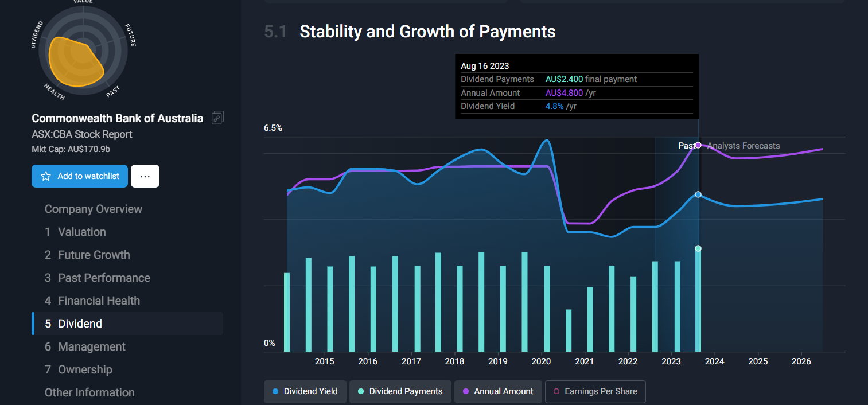Navigate to 2 Future Growth section
The image size is (868, 405).
tap(87, 255)
